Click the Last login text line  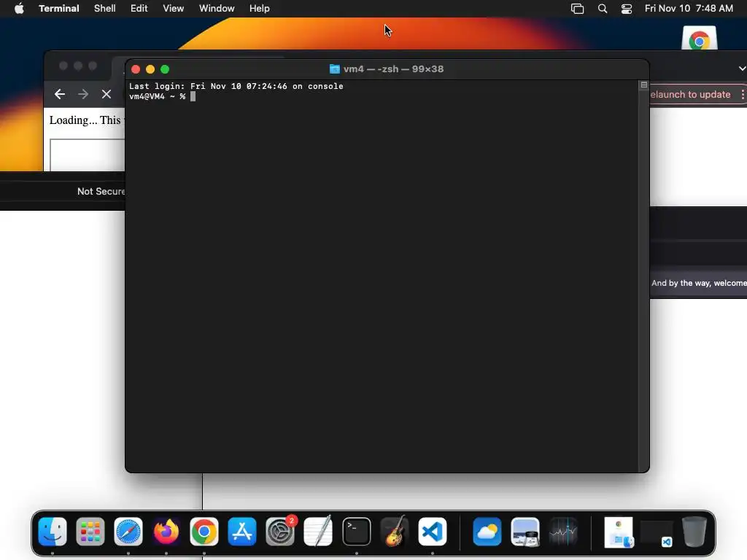pyautogui.click(x=236, y=86)
